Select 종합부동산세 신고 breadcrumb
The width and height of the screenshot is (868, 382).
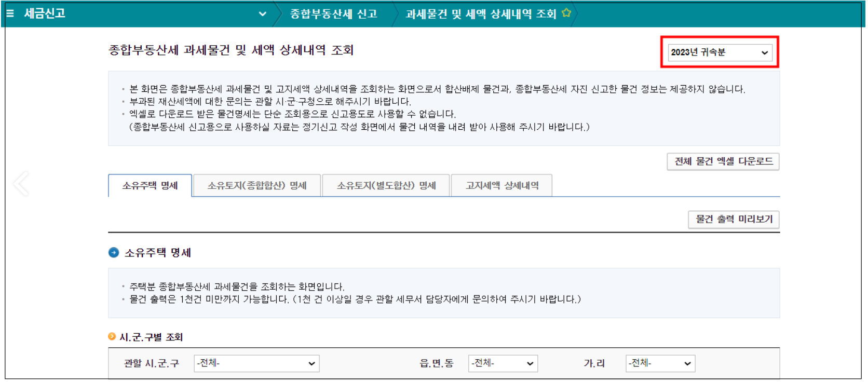pos(334,14)
